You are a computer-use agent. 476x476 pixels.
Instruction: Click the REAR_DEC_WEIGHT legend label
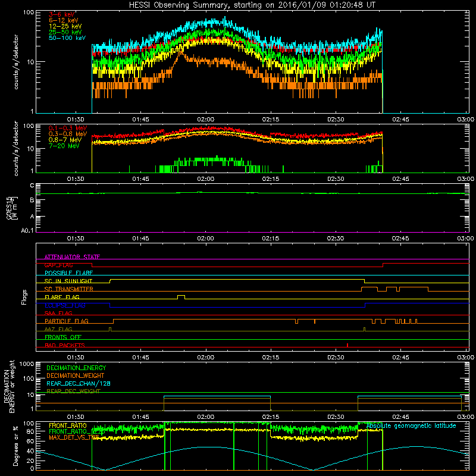tap(73, 391)
